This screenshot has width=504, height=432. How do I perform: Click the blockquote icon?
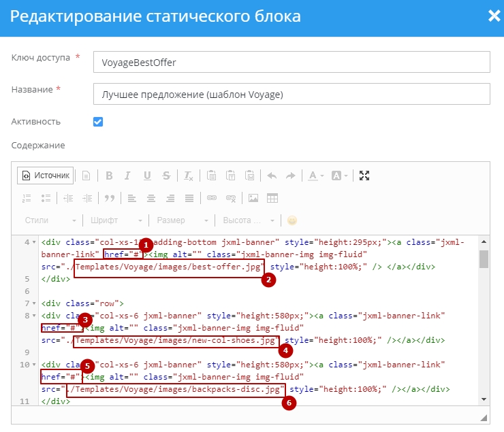109,198
